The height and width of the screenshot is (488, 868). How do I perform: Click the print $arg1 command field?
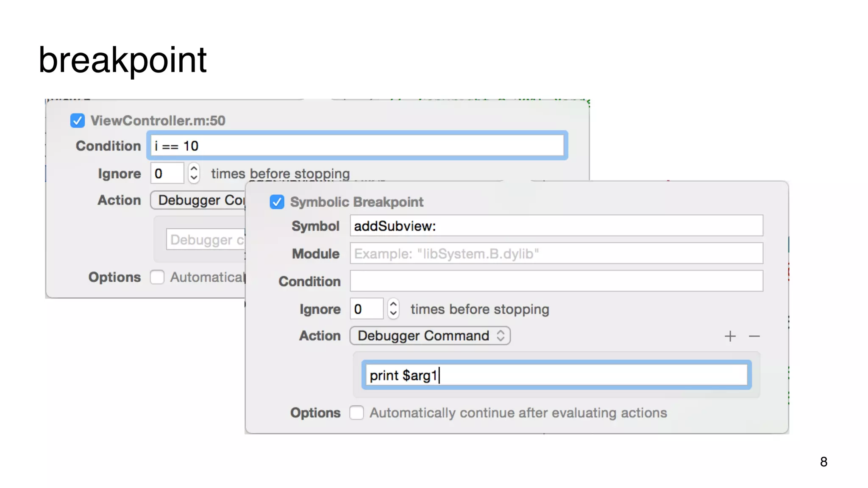(x=556, y=375)
